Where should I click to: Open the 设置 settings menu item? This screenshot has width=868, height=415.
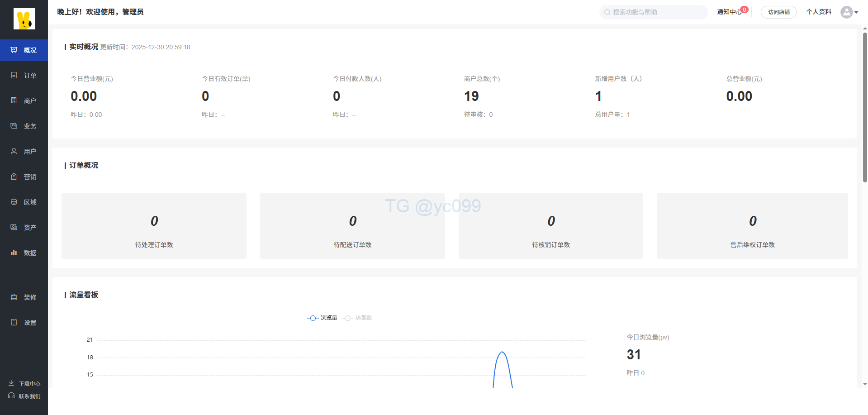(24, 322)
